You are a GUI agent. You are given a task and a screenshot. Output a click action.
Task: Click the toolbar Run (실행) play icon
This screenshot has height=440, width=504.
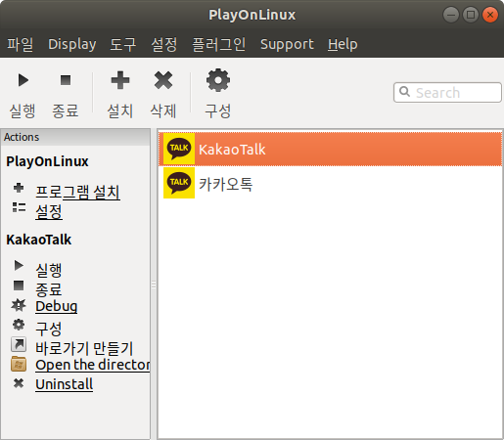tap(23, 80)
